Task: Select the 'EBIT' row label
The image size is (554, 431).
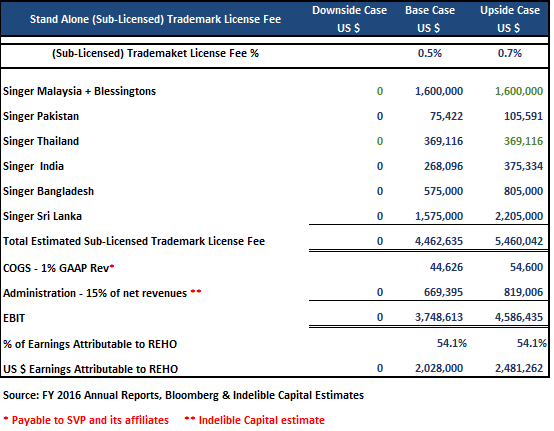Action: pyautogui.click(x=14, y=318)
